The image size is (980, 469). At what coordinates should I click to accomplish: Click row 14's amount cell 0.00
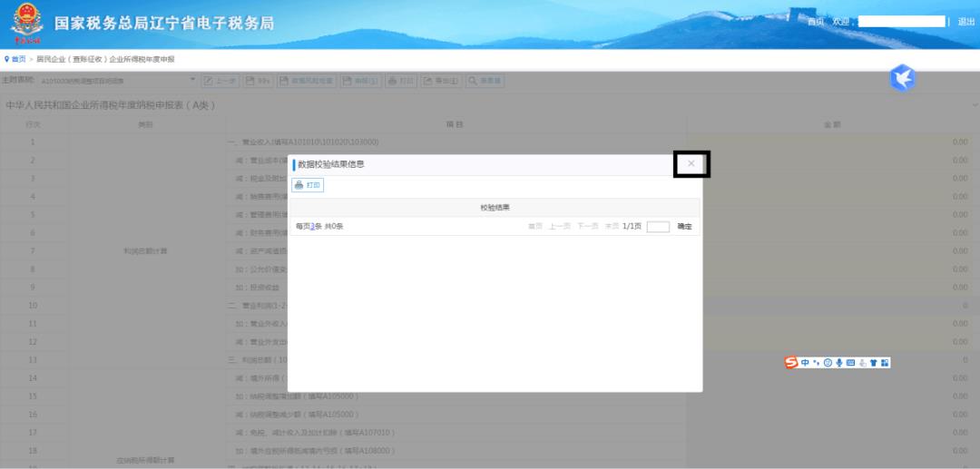(x=832, y=377)
